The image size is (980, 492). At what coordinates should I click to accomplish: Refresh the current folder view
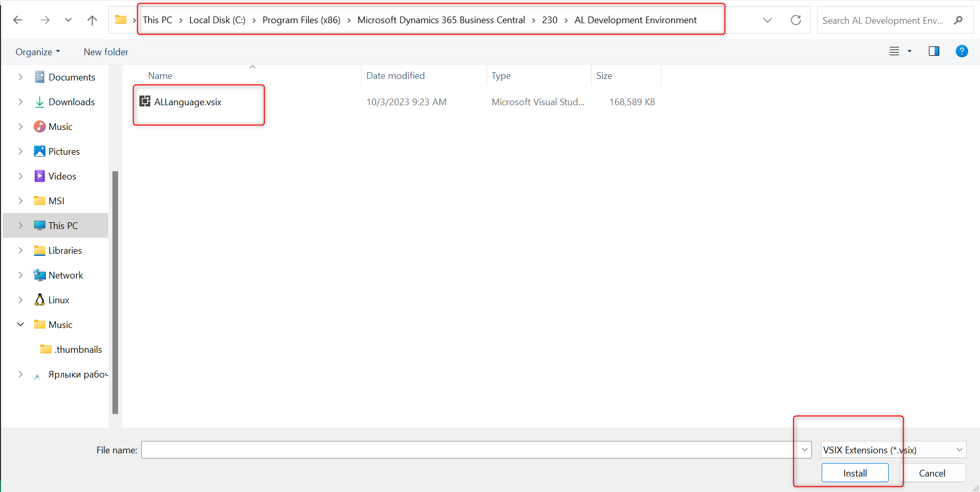point(795,20)
